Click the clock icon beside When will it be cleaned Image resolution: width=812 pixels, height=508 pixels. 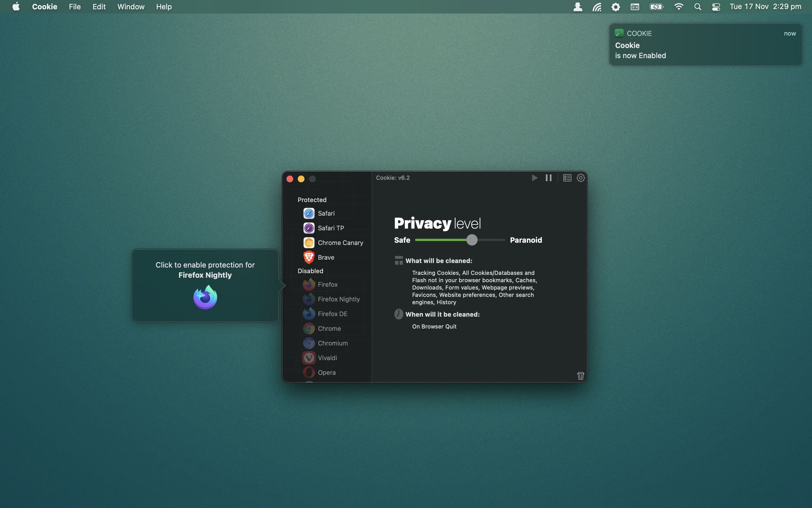tap(399, 314)
